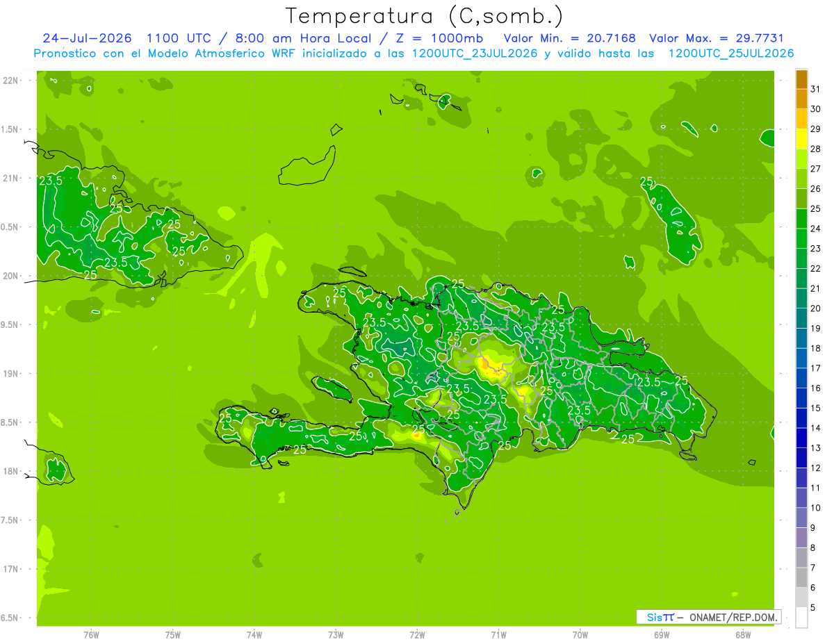Select the '17N' latitude axis label
834x644 pixels.
10,569
